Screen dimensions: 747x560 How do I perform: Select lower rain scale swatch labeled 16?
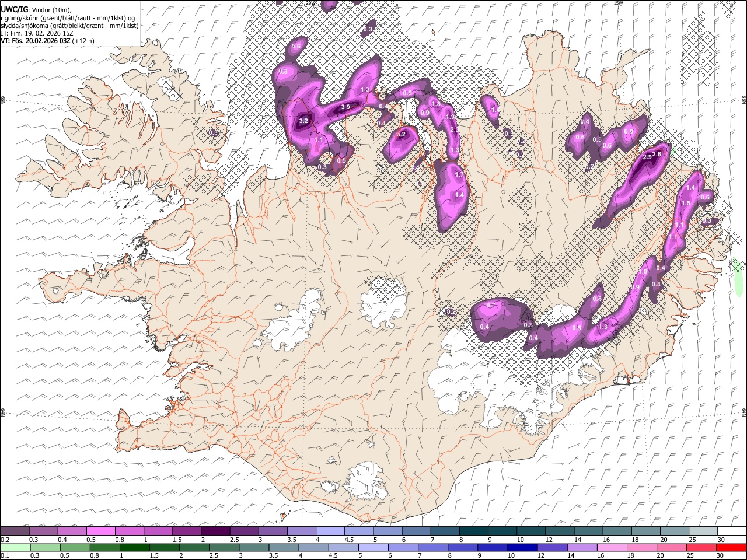[613, 548]
